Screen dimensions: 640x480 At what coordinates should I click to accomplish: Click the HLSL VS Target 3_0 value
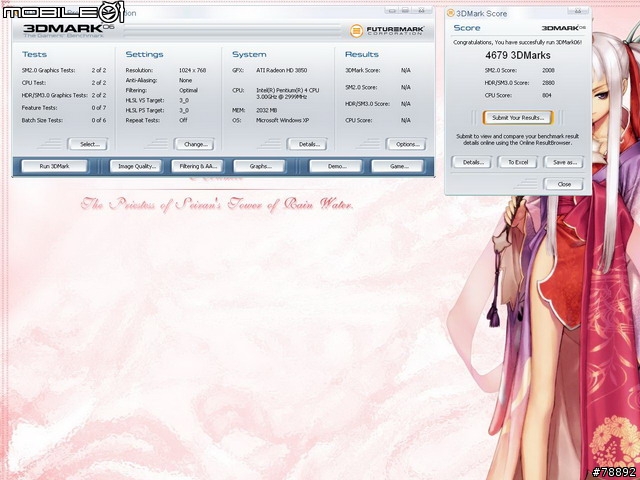(x=184, y=100)
